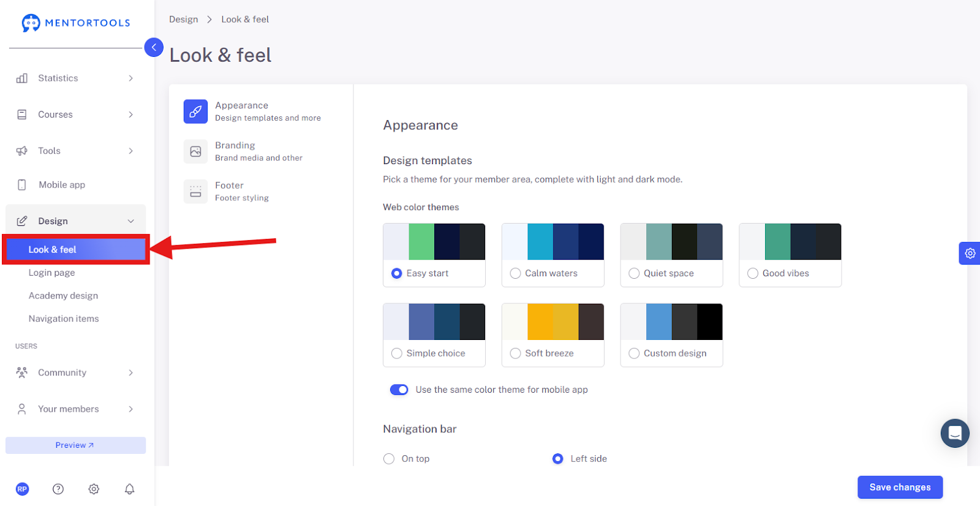Click Save changes button
Screen dimensions: 980x506
[900, 488]
